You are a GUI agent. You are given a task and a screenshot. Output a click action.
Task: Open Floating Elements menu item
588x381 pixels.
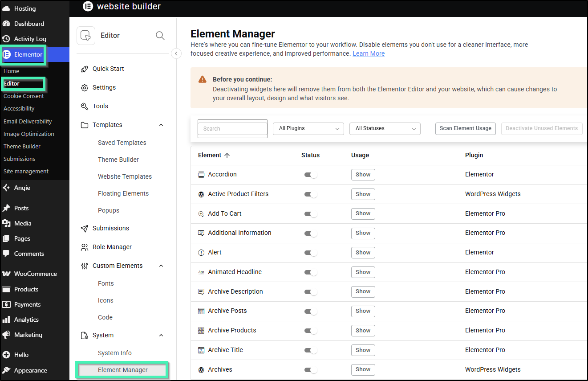123,193
